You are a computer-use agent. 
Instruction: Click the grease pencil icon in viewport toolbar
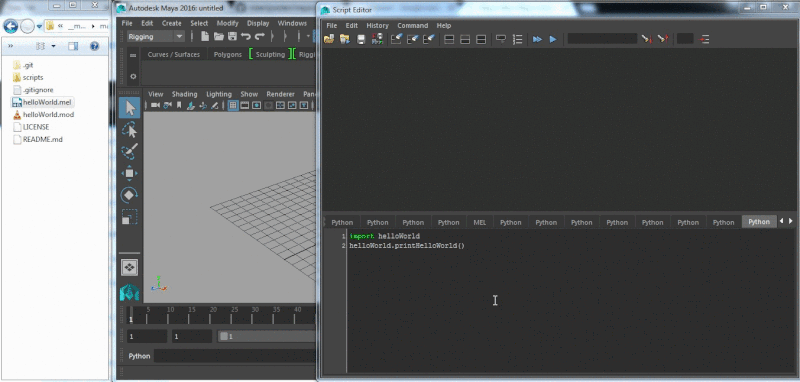215,106
